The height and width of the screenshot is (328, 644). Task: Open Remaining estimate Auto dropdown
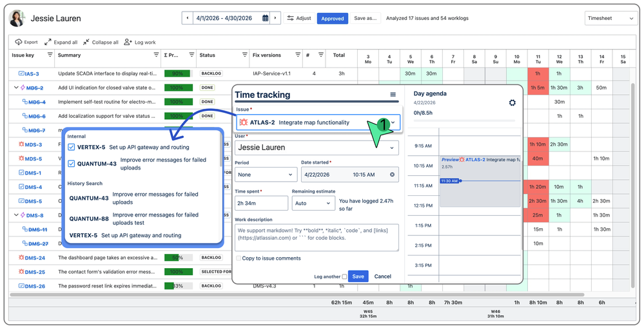point(313,203)
